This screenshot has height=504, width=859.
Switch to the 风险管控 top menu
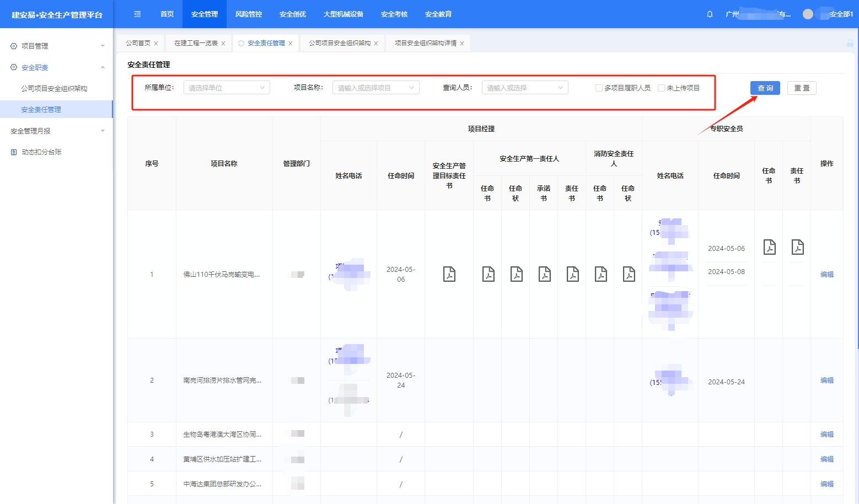point(249,14)
